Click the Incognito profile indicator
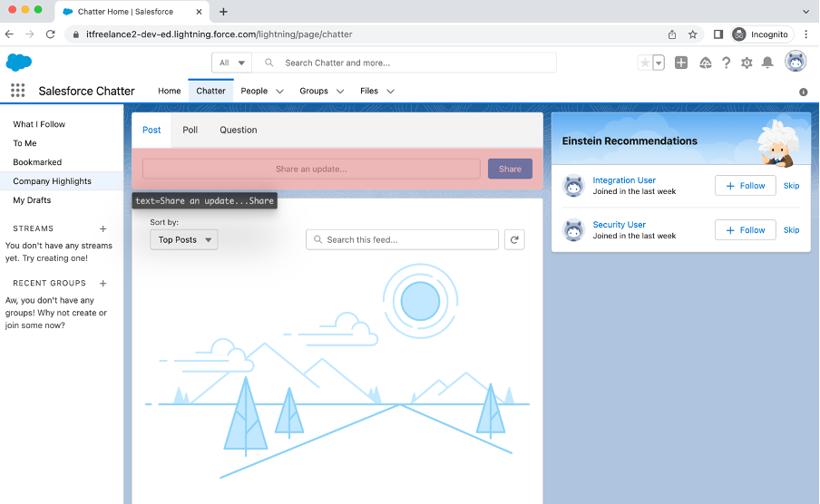Image resolution: width=820 pixels, height=504 pixels. pos(763,34)
